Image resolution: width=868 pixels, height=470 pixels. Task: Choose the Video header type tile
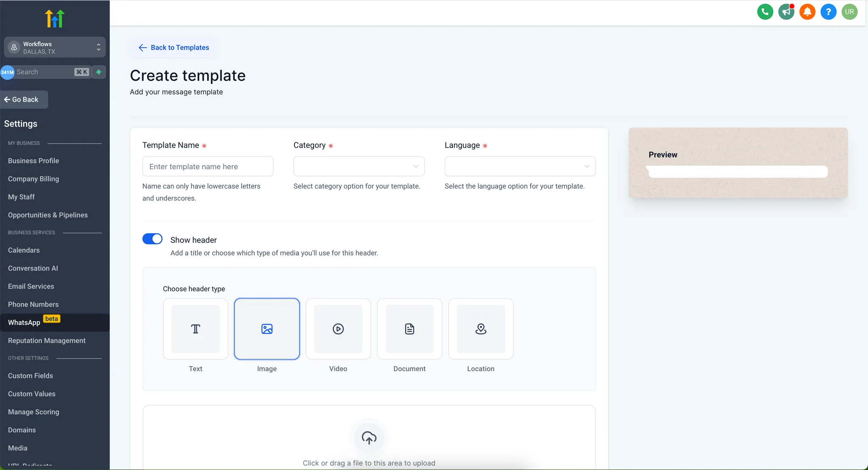(338, 329)
